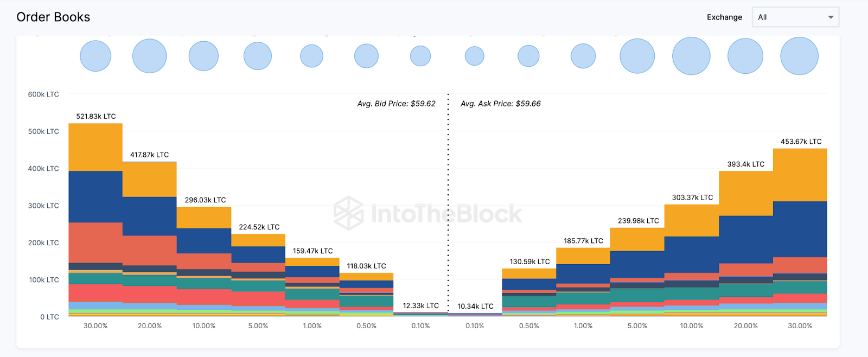Click the Exchange dropdown arrow
The width and height of the screenshot is (868, 357).
(x=831, y=17)
